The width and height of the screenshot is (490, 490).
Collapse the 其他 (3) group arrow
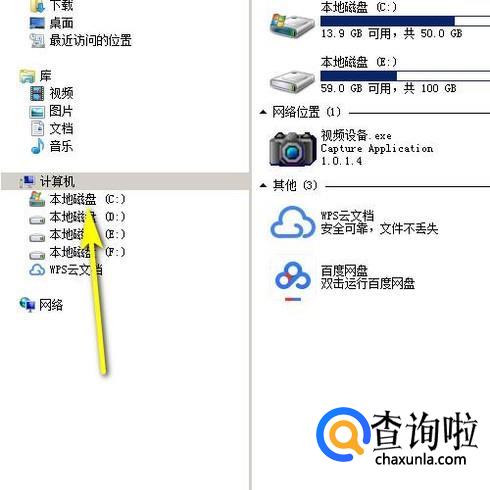(263, 185)
